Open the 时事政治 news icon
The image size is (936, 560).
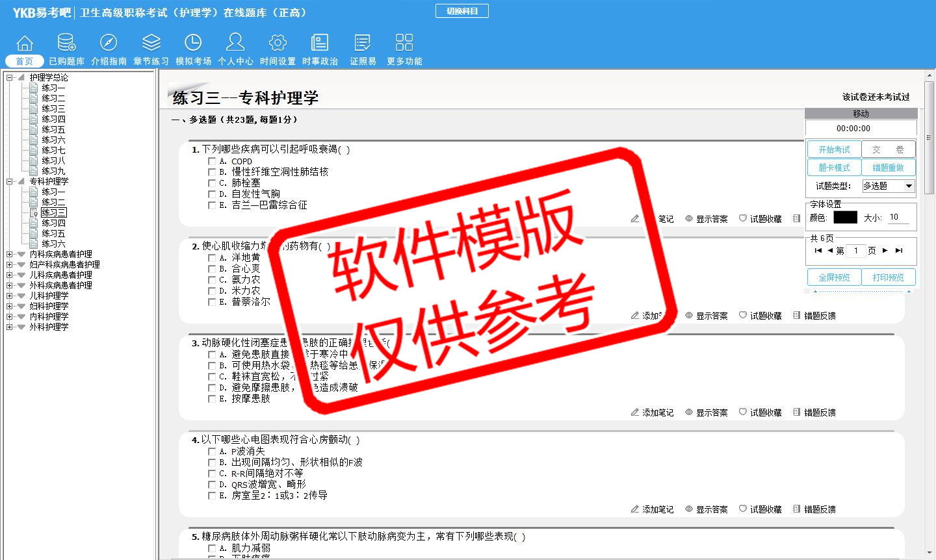tap(320, 43)
